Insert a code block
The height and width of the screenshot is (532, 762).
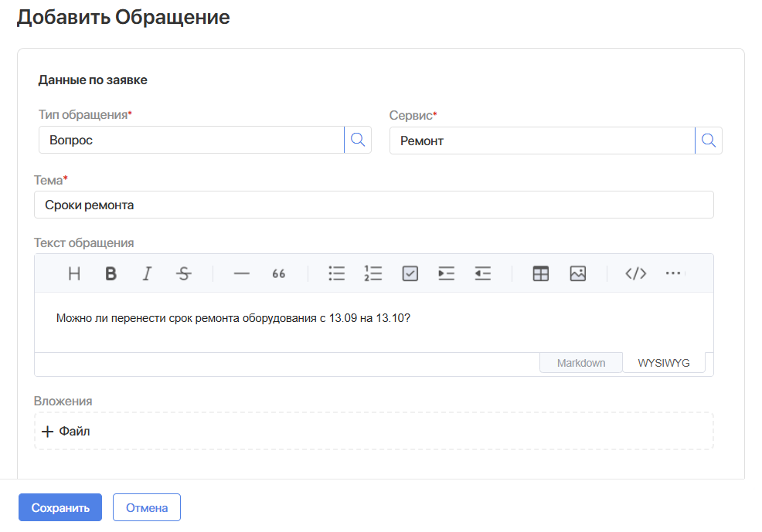pyautogui.click(x=635, y=273)
